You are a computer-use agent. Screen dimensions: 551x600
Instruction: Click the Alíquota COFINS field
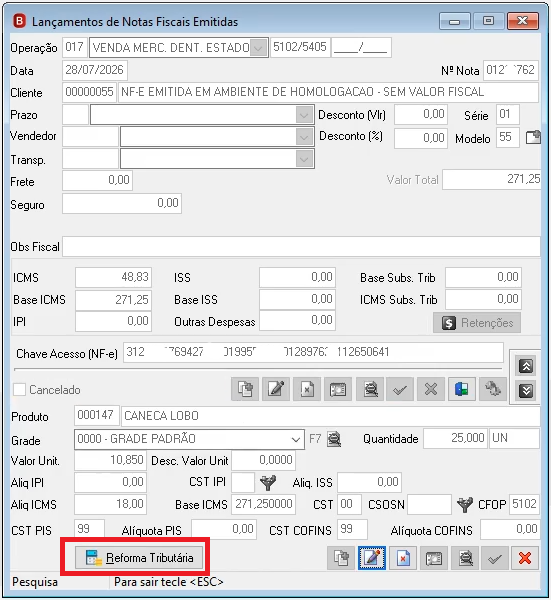click(510, 530)
